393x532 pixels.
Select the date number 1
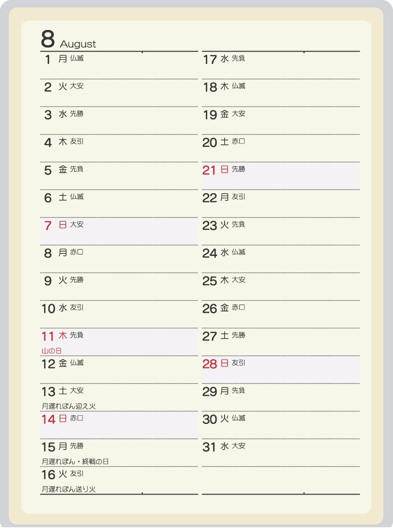(x=48, y=60)
